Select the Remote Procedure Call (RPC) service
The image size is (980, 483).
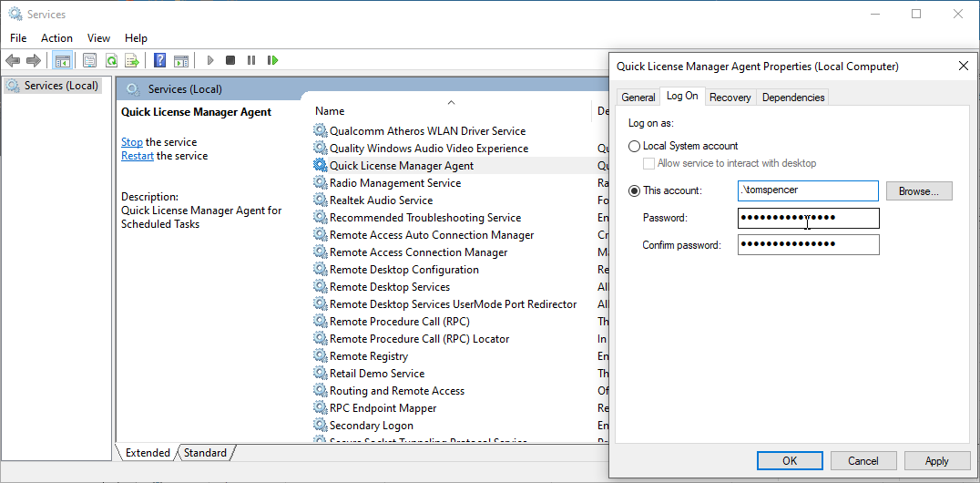click(x=399, y=322)
